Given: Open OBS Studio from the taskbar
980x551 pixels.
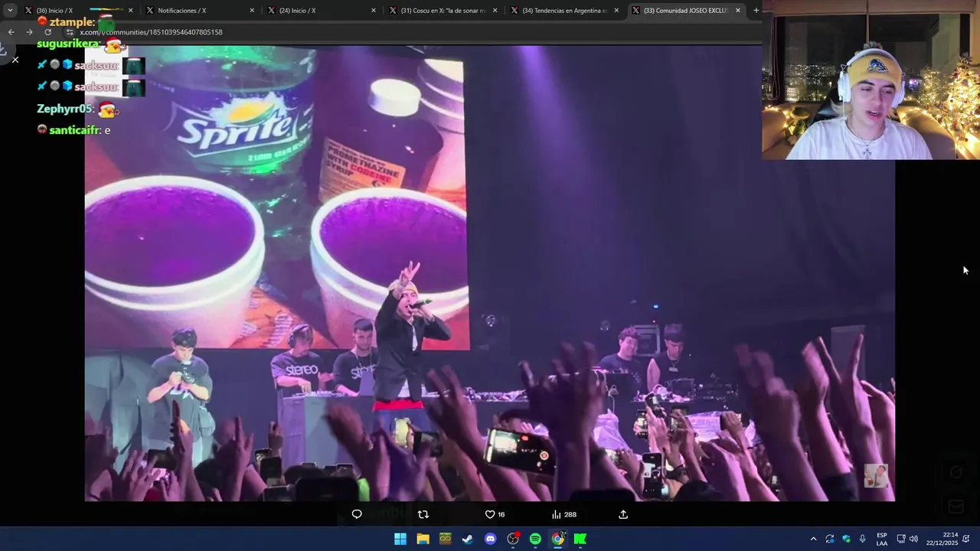Looking at the screenshot, I should [513, 539].
